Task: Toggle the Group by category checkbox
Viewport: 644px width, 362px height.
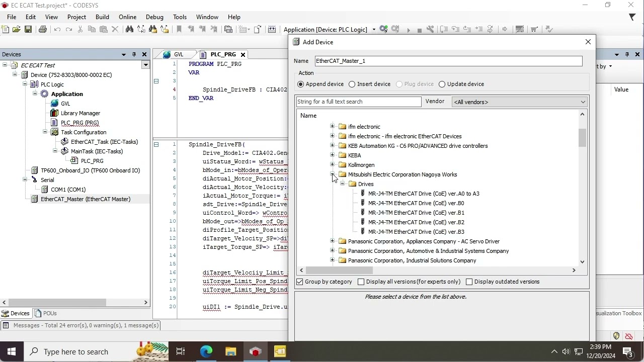Action: 300,282
